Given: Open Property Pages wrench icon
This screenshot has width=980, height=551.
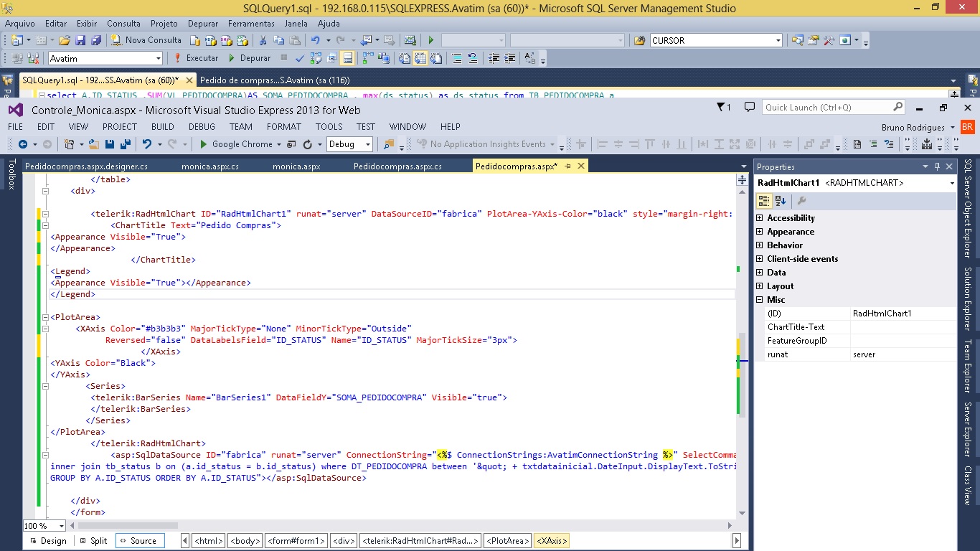Looking at the screenshot, I should (802, 201).
